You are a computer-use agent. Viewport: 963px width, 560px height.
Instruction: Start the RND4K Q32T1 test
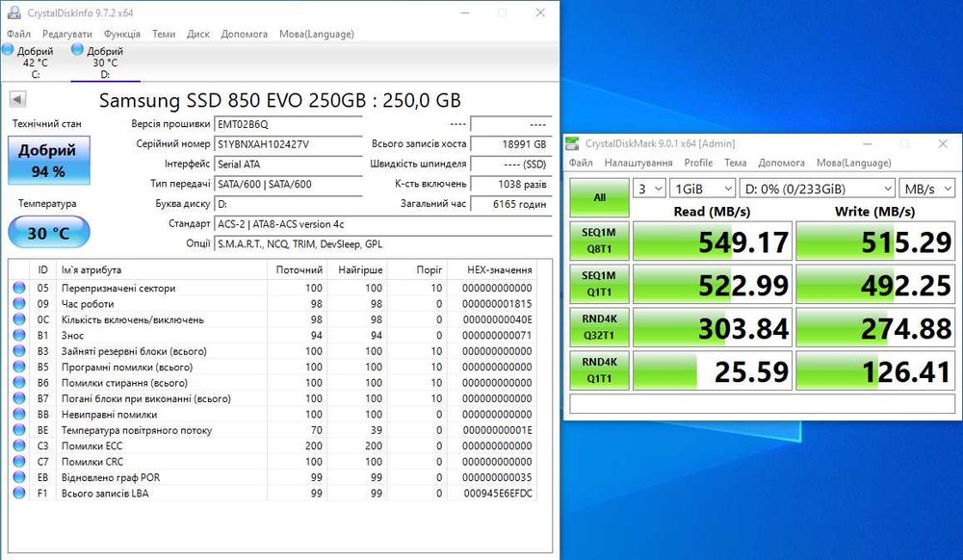(599, 327)
